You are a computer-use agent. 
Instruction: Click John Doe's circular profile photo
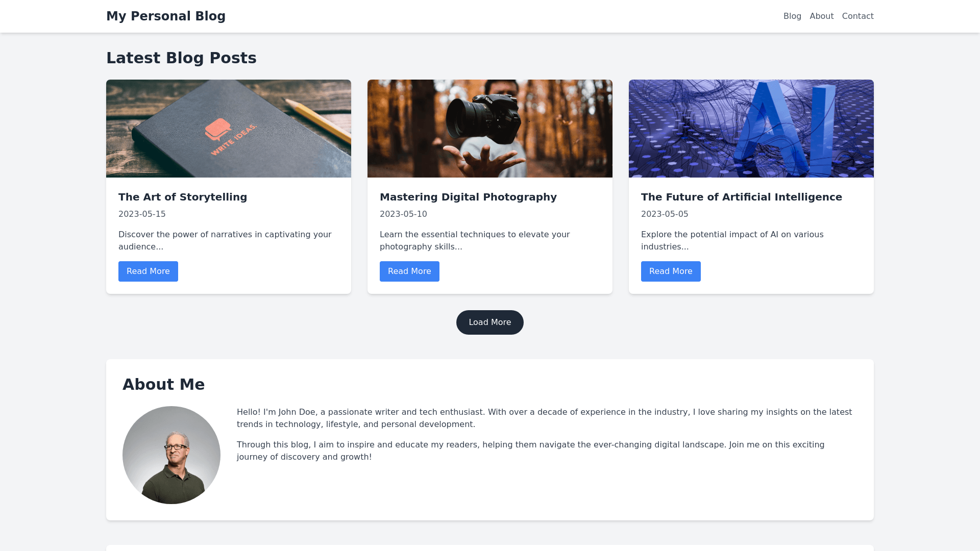[171, 455]
